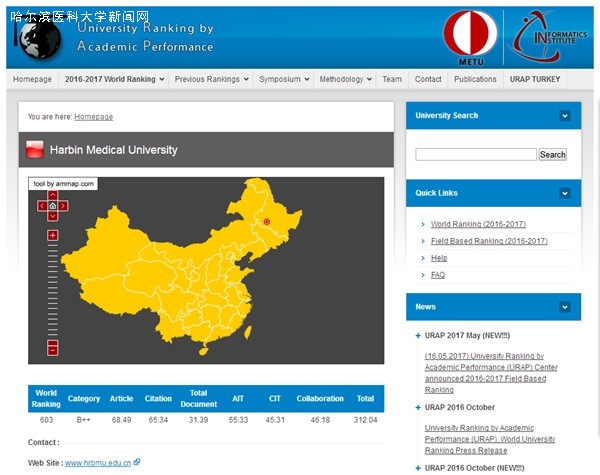Collapse the News panel

[x=565, y=307]
